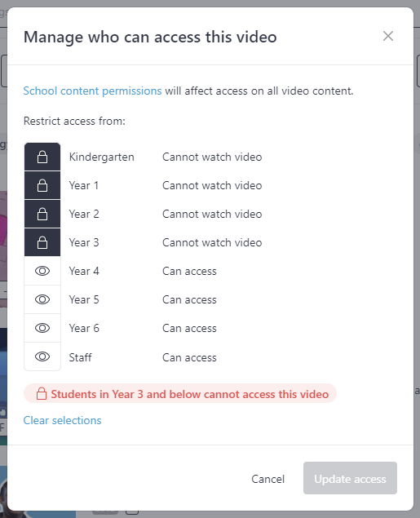Close the manage access dialog

click(x=388, y=36)
